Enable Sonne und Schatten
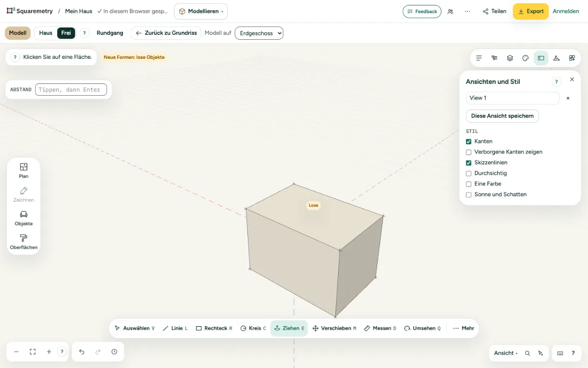Viewport: 588px width, 368px height. (x=469, y=195)
